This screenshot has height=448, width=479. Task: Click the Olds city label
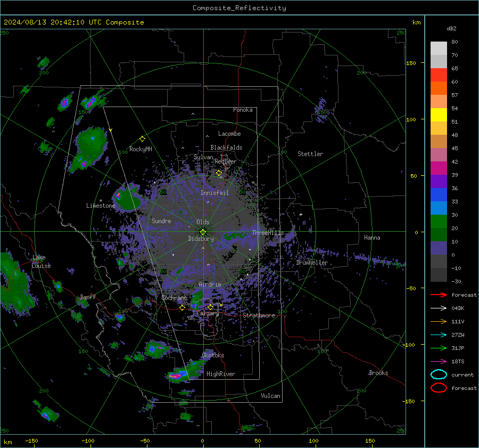[203, 222]
